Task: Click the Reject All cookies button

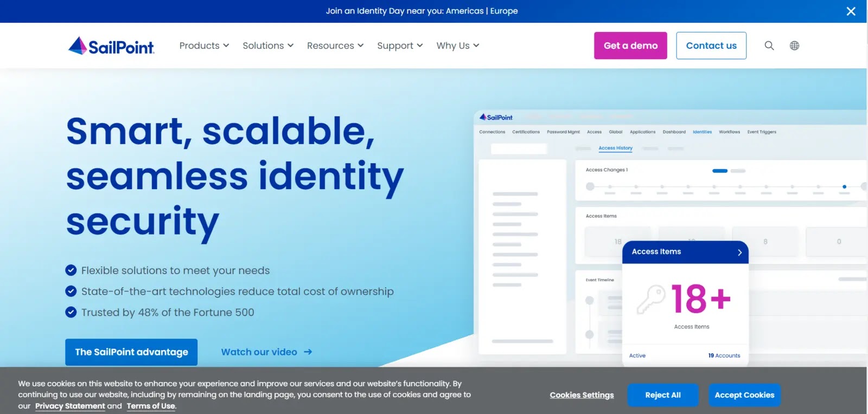Action: click(x=663, y=395)
